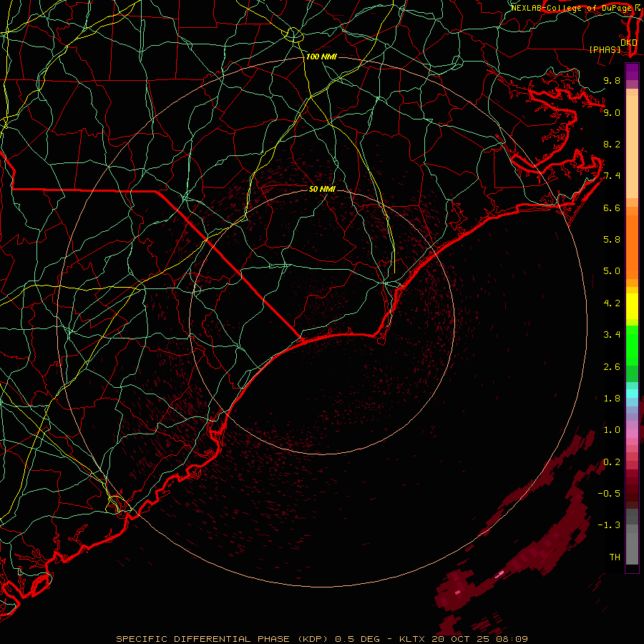The width and height of the screenshot is (644, 644).
Task: Select the 9.0 value on the scale
Action: coord(612,112)
